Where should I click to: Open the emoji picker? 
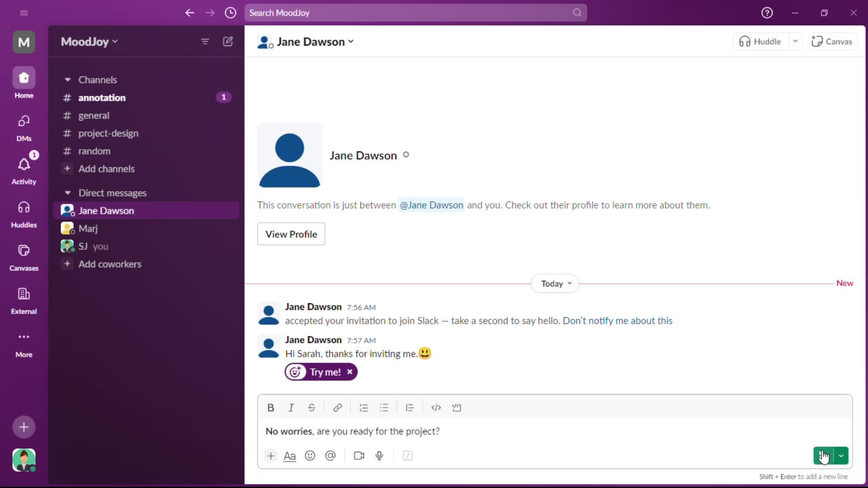(x=310, y=456)
